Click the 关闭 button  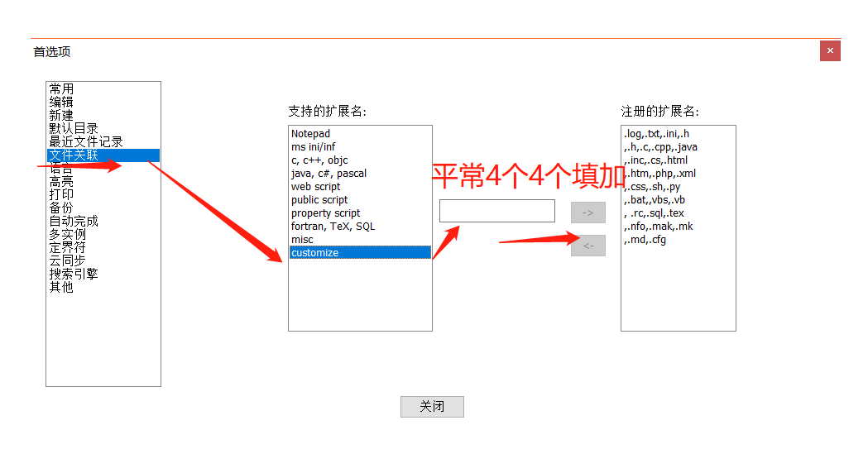point(432,407)
